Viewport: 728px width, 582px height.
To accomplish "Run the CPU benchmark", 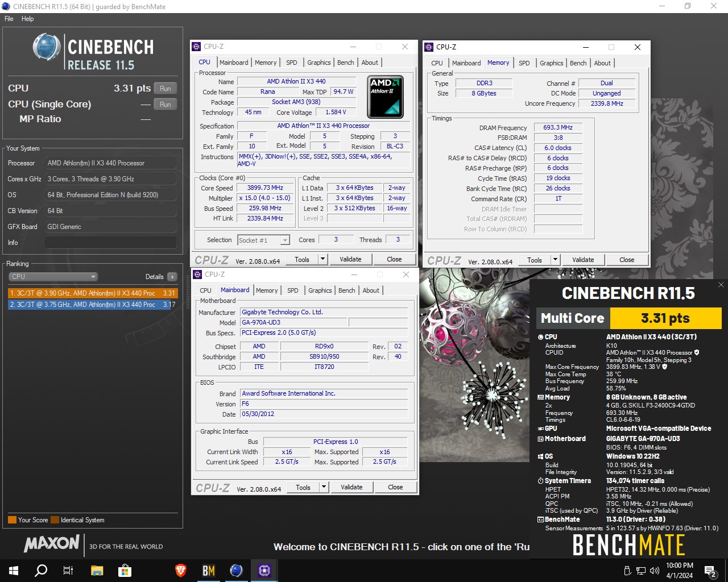I will tap(165, 88).
